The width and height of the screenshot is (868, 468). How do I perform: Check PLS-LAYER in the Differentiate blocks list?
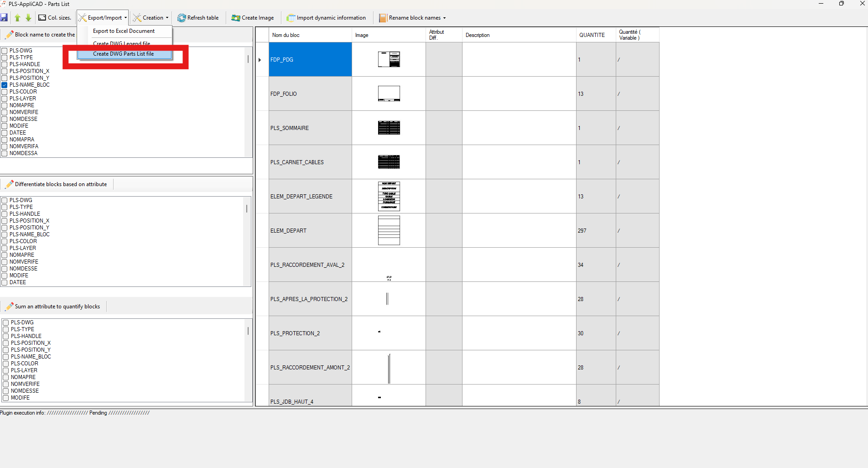tap(5, 248)
